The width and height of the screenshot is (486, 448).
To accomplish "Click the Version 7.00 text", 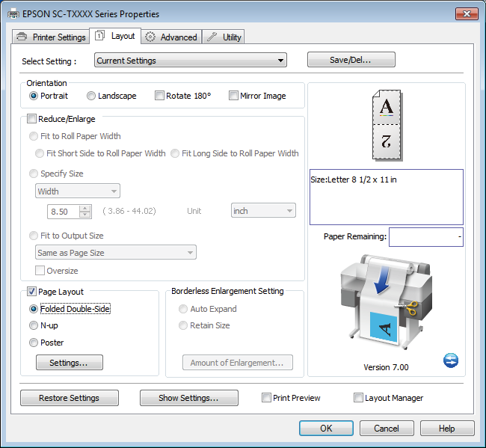I will tap(386, 367).
